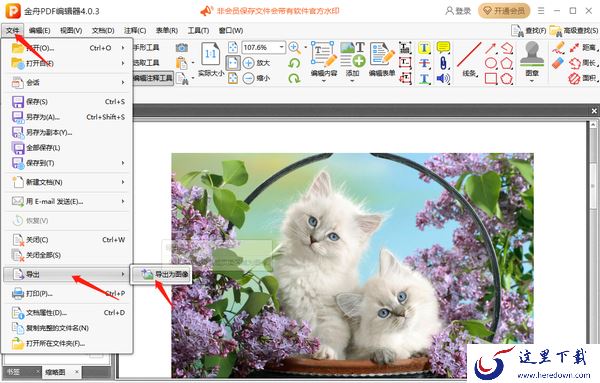Select the oval shape tool
Screen dimensions: 600x383
491,63
